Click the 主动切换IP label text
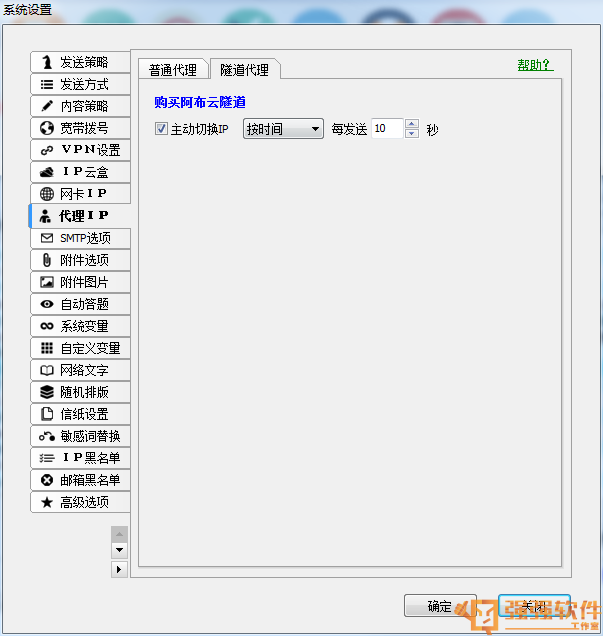The image size is (603, 636). [x=200, y=129]
